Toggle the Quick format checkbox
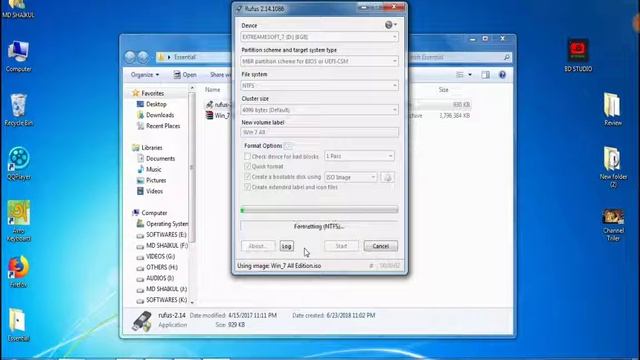Screen dimensions: 640x360 point(247,167)
